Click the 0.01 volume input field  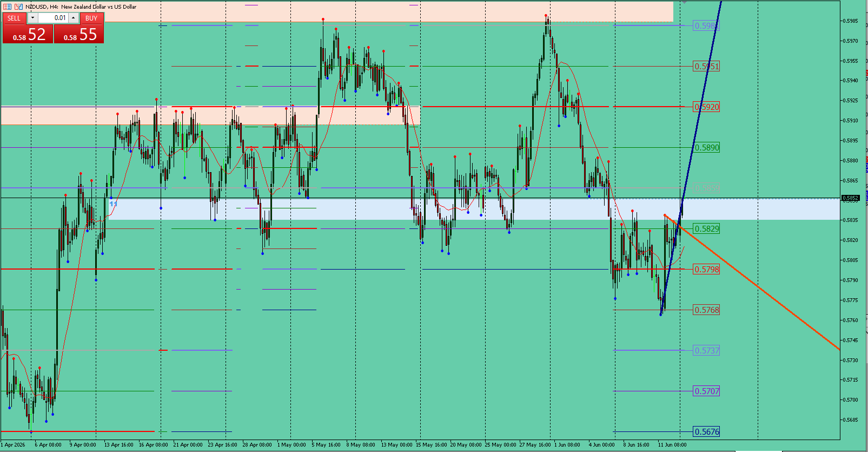point(52,18)
